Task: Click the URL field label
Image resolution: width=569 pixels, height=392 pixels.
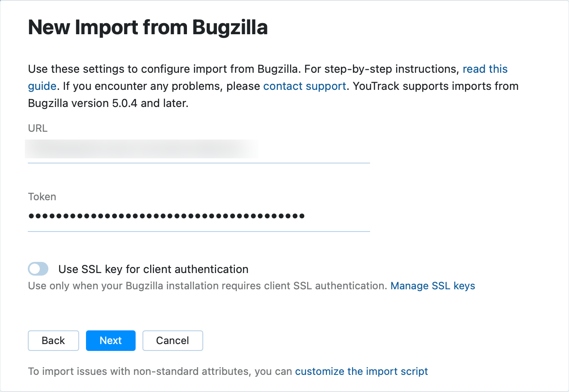Action: (38, 128)
